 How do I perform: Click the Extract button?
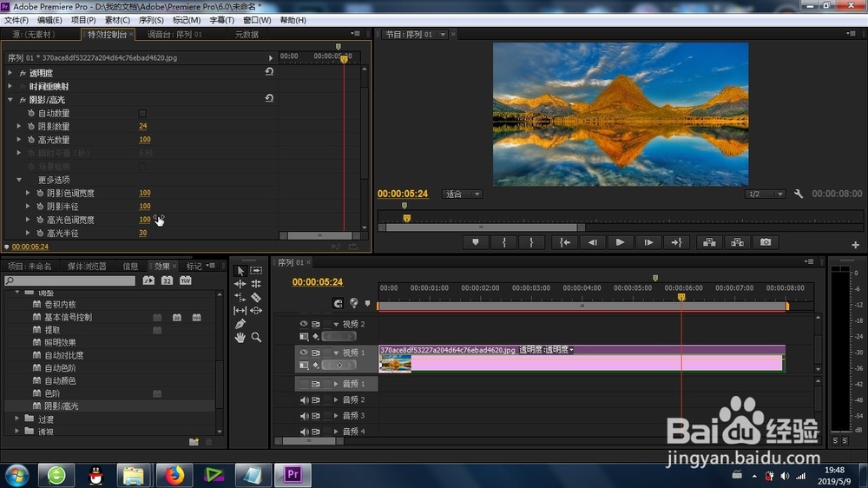[737, 242]
